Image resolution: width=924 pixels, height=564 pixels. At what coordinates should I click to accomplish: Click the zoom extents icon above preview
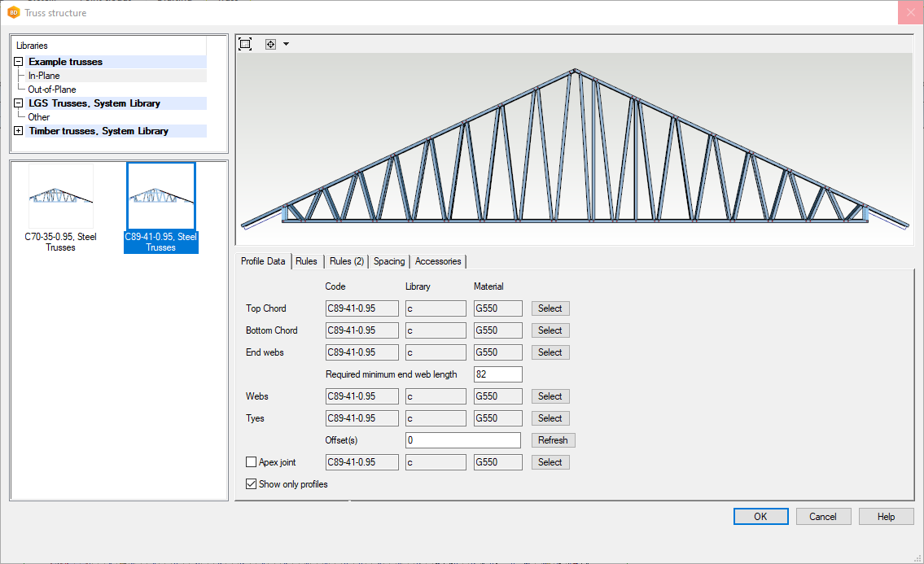coord(245,44)
